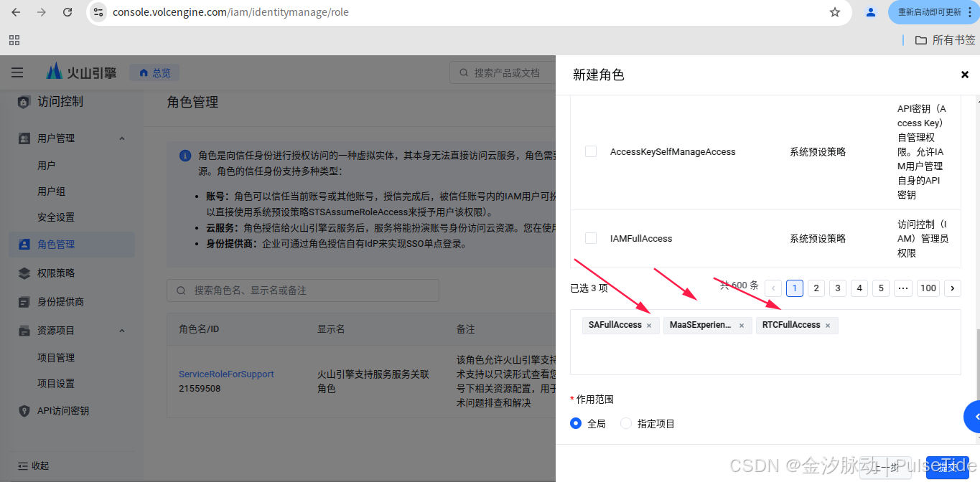This screenshot has height=482, width=980.
Task: Open the Chrome profile avatar
Action: click(871, 12)
